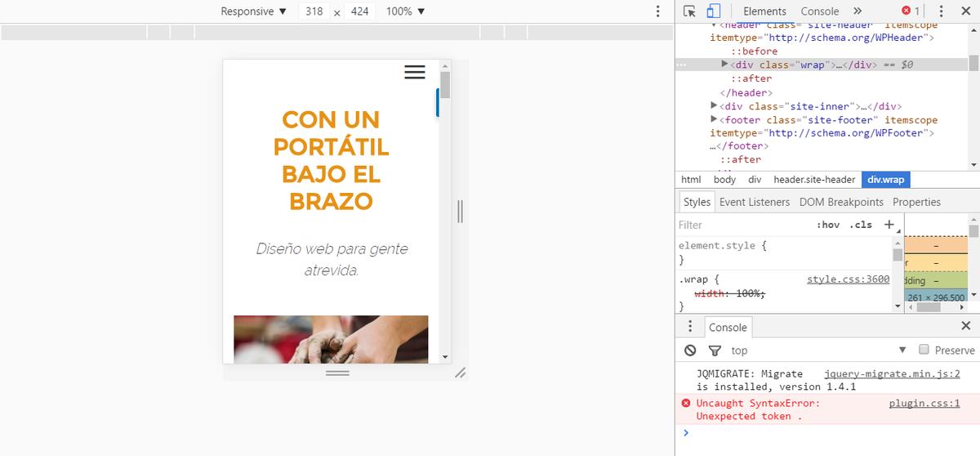This screenshot has width=980, height=456.
Task: Open the device toolbar three-dot options menu
Action: [658, 11]
